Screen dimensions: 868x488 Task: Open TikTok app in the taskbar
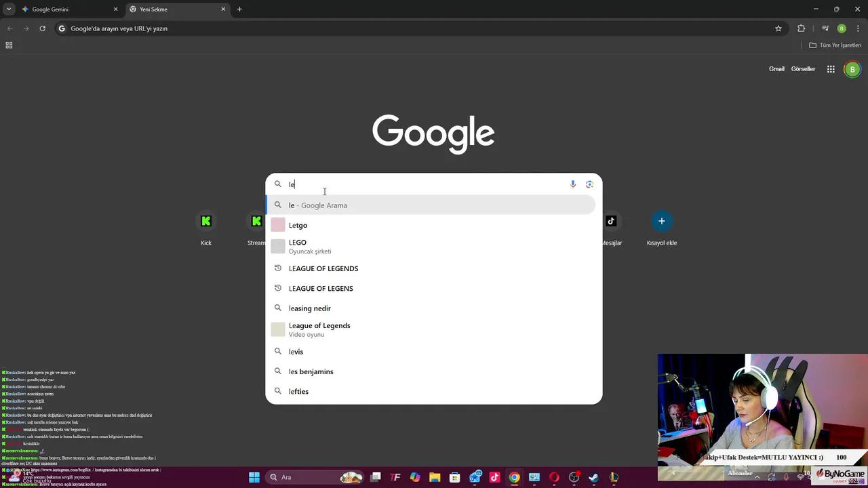tap(494, 477)
